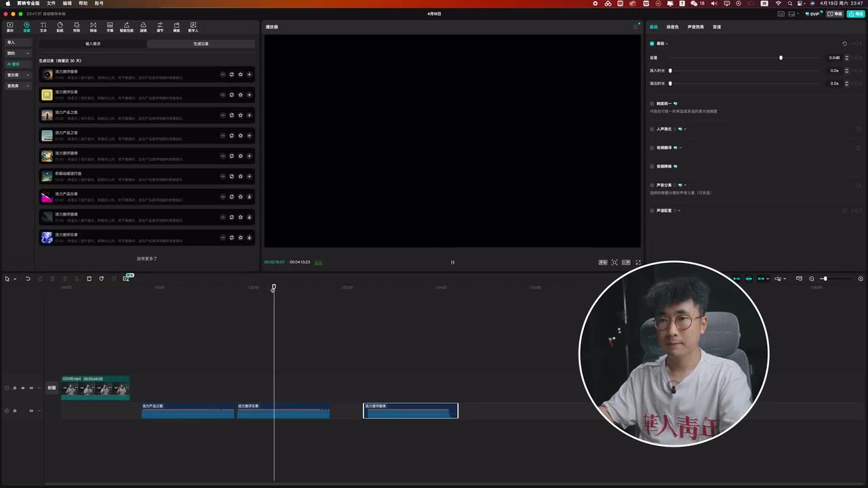Viewport: 868px width, 488px height.
Task: Select the 转场 (Transition) icon in top toolbar
Action: click(x=93, y=27)
